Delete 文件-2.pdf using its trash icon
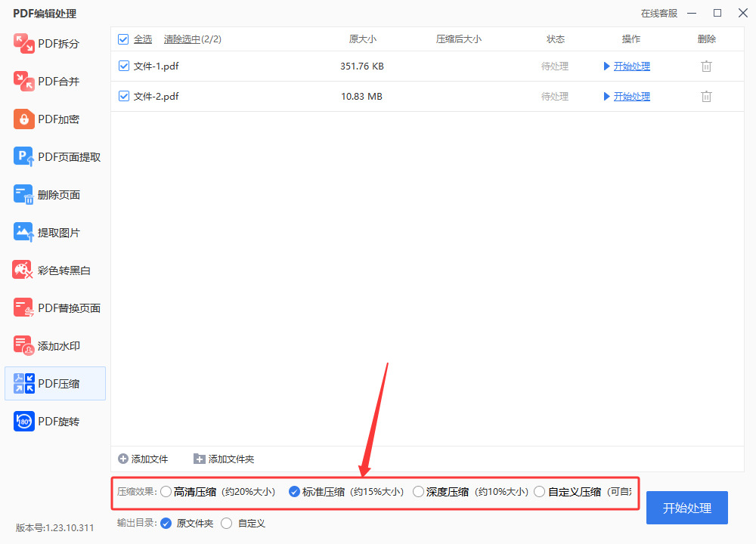This screenshot has height=544, width=756. [x=706, y=97]
